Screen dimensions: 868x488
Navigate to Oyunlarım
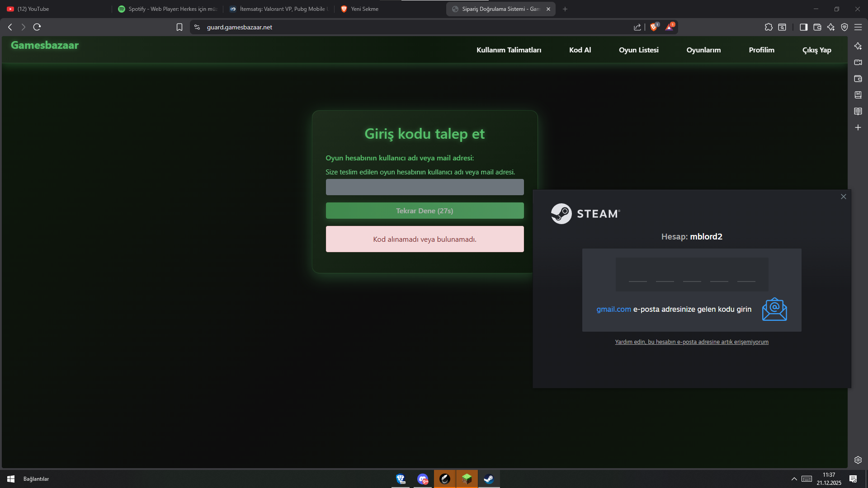click(x=703, y=50)
